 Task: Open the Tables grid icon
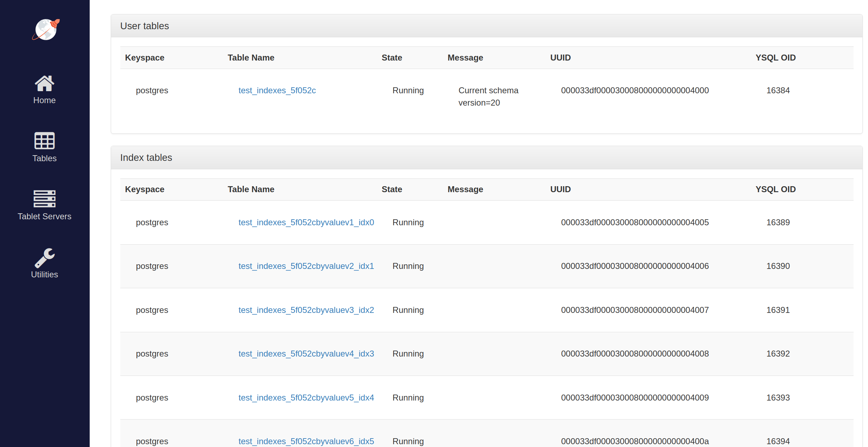point(44,141)
